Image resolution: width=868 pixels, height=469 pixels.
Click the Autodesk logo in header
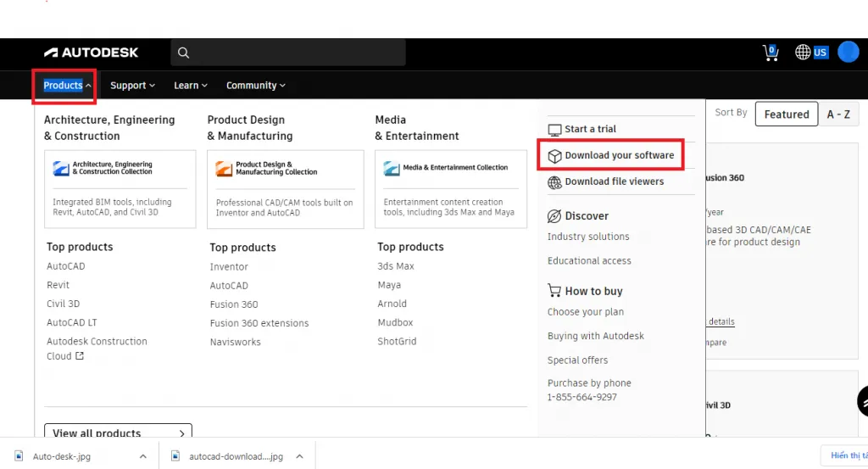click(x=92, y=53)
